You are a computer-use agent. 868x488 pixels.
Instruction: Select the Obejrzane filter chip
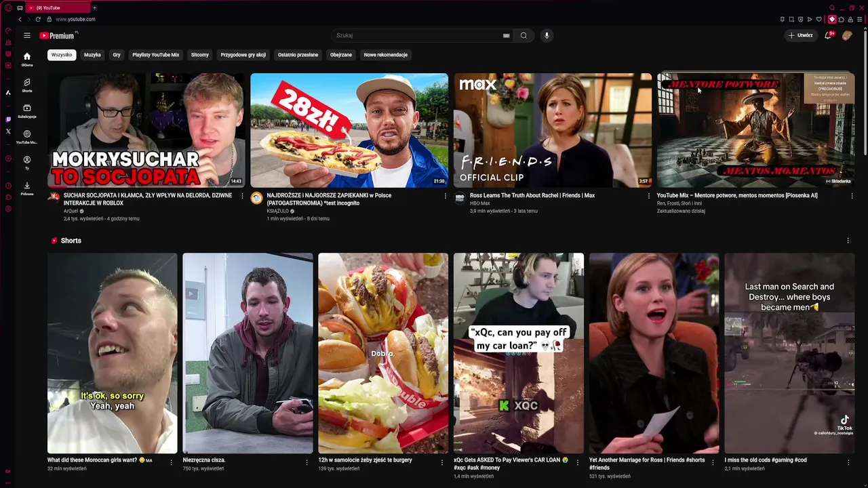click(341, 55)
